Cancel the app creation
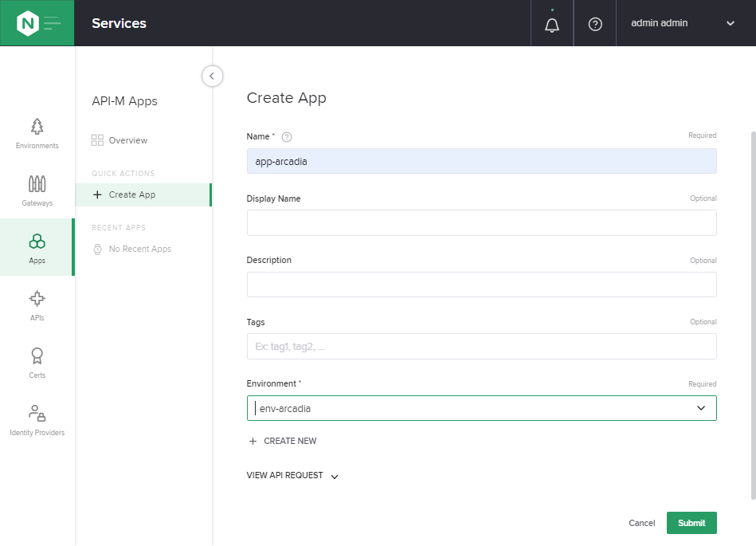This screenshot has height=546, width=756. (x=642, y=523)
